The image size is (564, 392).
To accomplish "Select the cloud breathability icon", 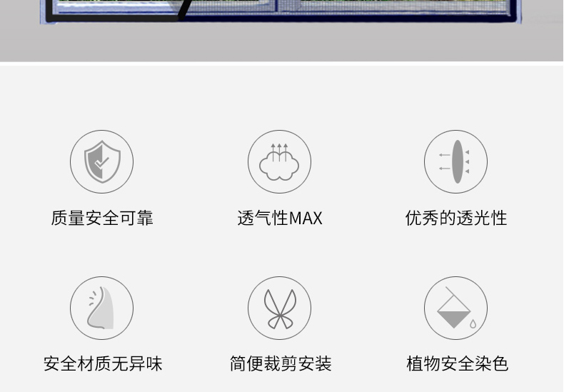I will [279, 161].
